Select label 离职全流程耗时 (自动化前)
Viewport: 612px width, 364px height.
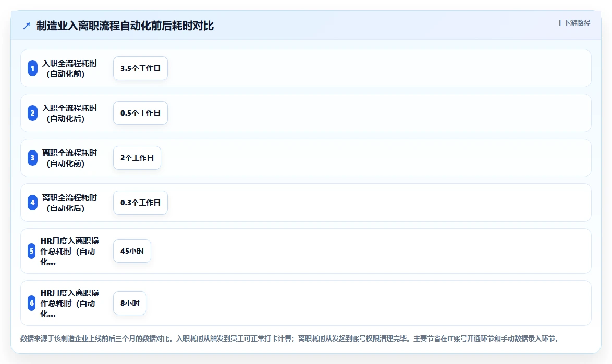(69, 158)
